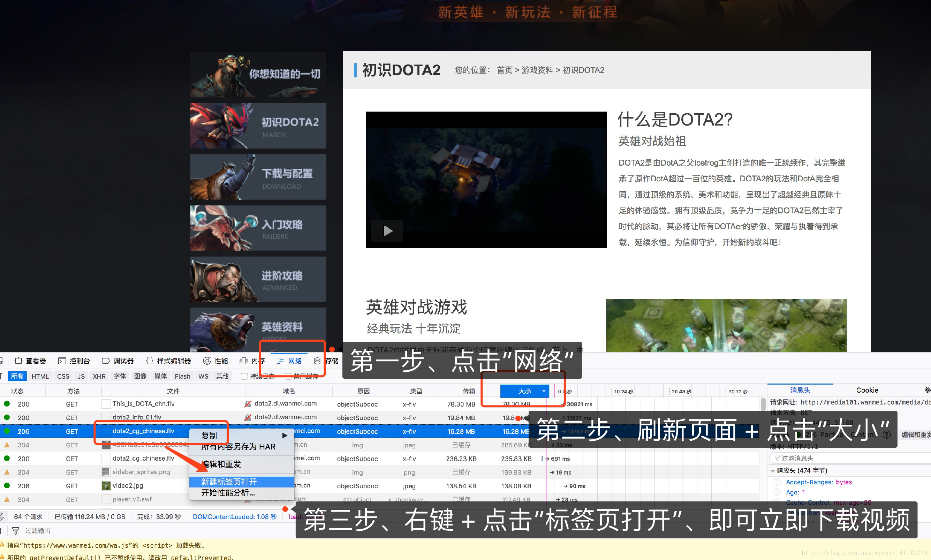Image resolution: width=931 pixels, height=560 pixels.
Task: Click the green status dot of dota2_info_01.flv
Action: click(7, 417)
